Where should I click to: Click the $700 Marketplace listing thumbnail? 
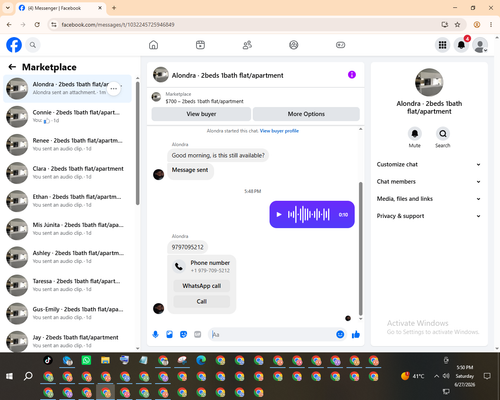(156, 97)
